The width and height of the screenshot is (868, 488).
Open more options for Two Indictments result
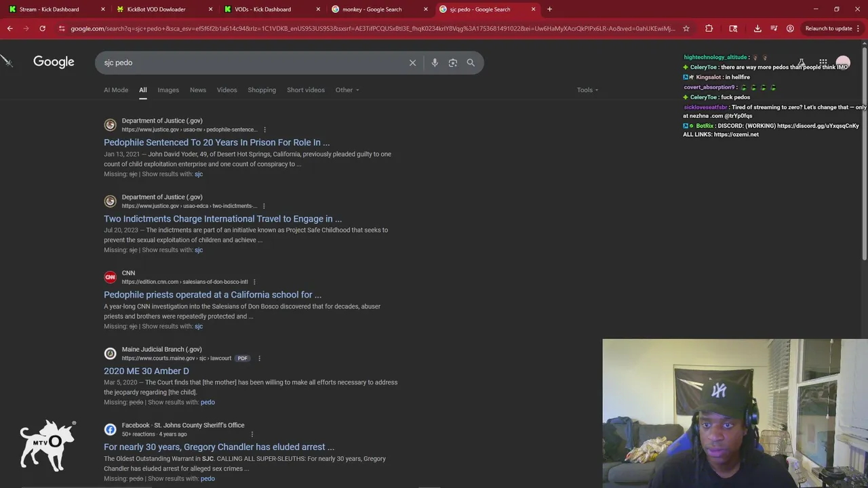[x=264, y=206]
